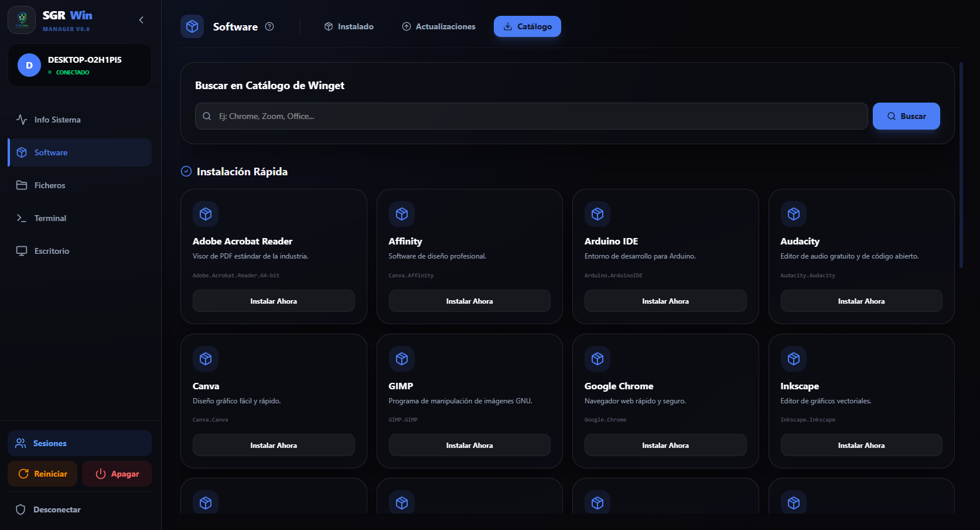The height and width of the screenshot is (530, 980).
Task: Install Audacity with Instalar Ahora
Action: (x=862, y=301)
